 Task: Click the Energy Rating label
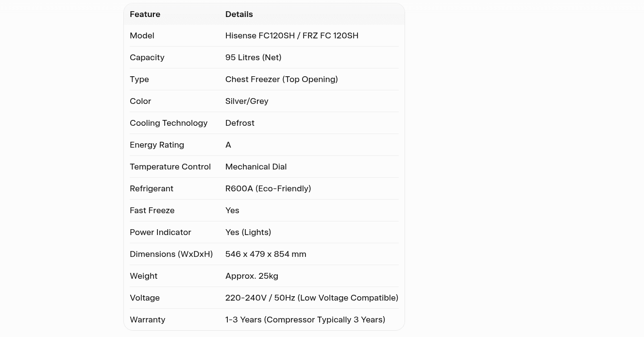tap(157, 145)
